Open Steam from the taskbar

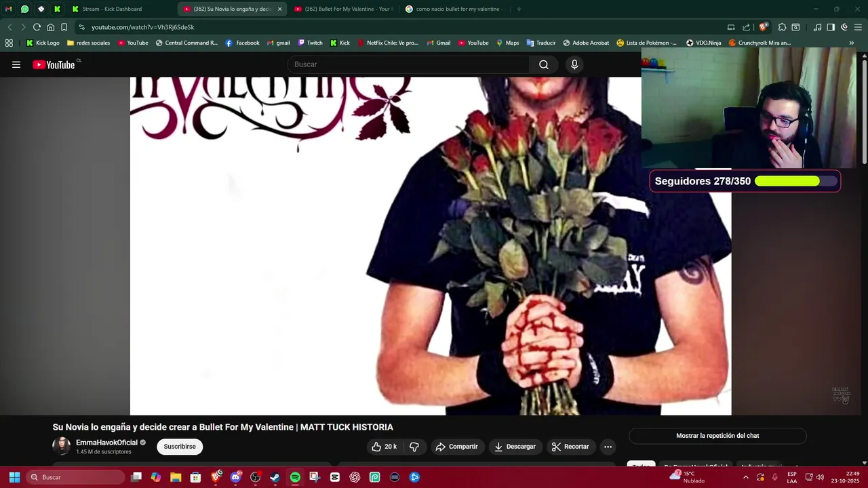[275, 477]
